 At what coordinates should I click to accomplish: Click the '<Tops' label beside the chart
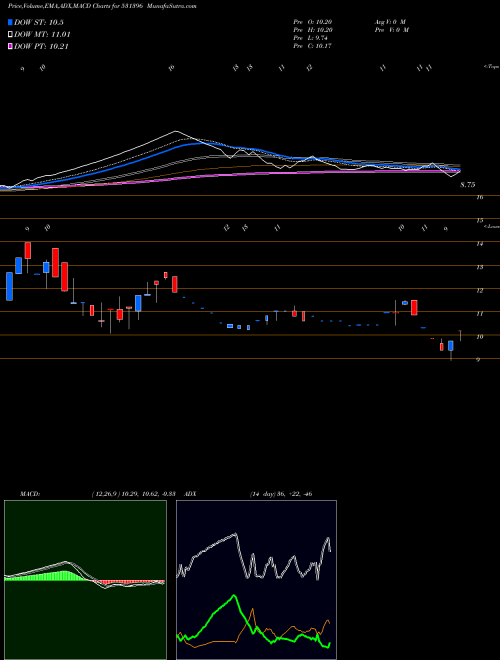[491, 67]
